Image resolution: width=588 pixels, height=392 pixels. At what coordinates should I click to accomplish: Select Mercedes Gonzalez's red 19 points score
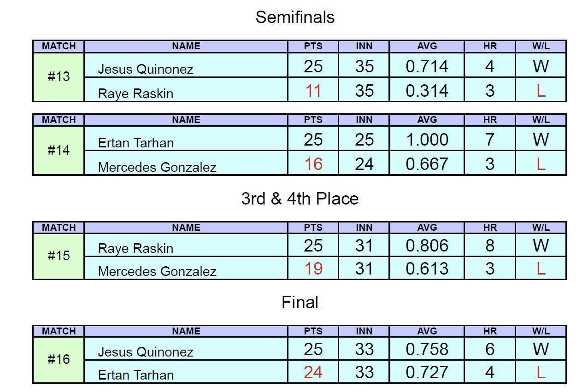(313, 268)
